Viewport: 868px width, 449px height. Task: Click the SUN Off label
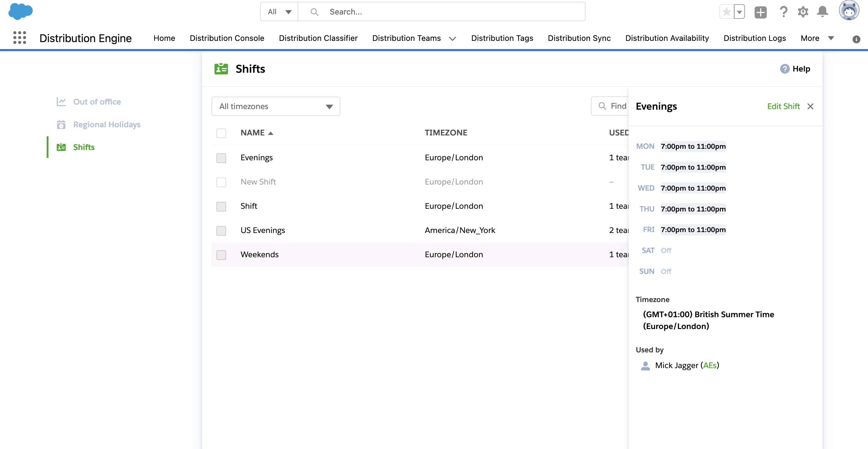pyautogui.click(x=666, y=271)
